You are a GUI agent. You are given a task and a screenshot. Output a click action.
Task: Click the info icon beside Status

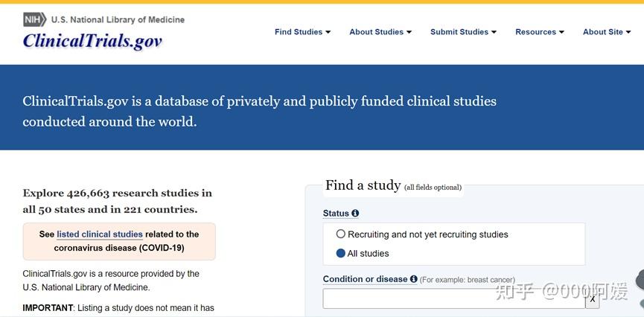355,214
